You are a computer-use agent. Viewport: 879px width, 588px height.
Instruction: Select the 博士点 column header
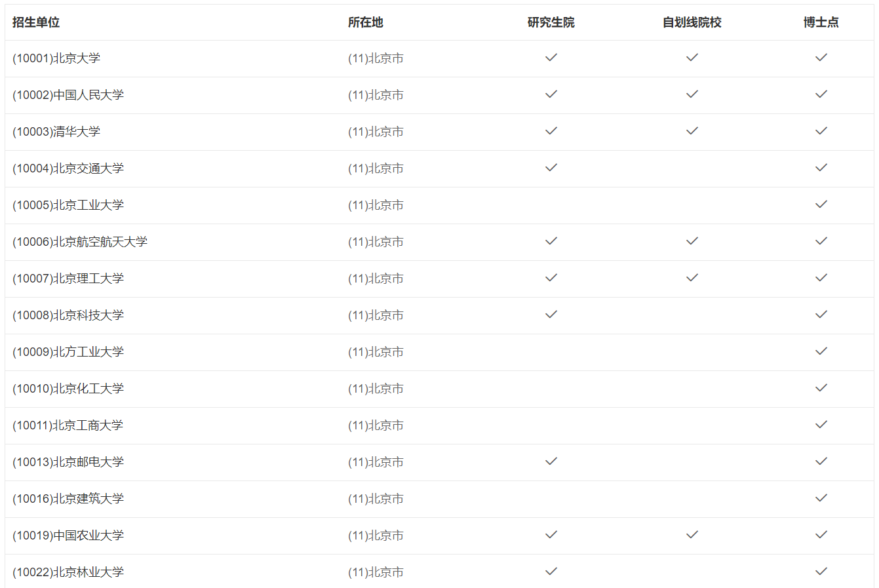(x=821, y=22)
